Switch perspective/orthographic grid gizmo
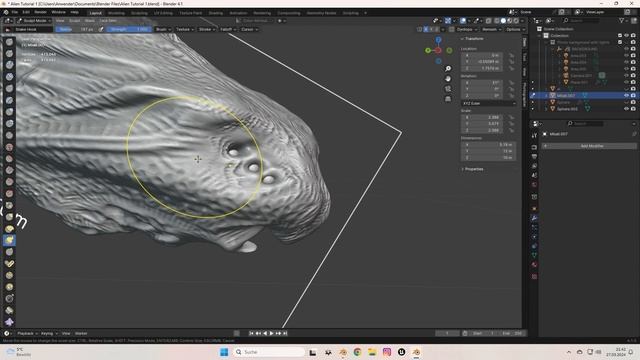 448,99
